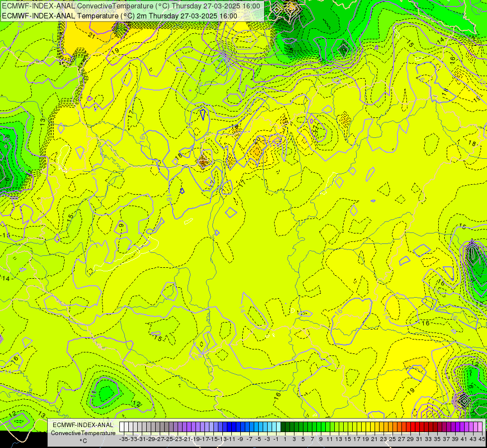This screenshot has width=487, height=448.
Task: Pick the gray swatch above legend -27
Action: 162,427
